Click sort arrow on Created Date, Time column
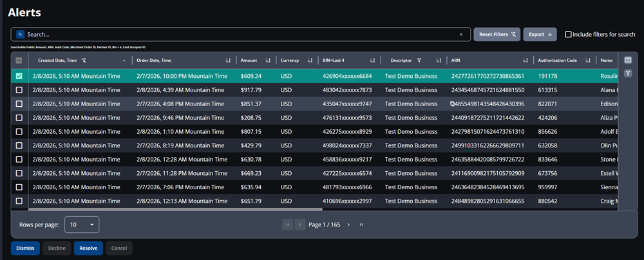This screenshot has height=260, width=644. [x=124, y=60]
